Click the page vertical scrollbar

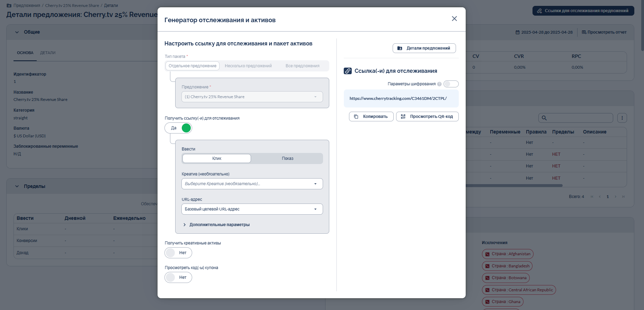tap(642, 26)
